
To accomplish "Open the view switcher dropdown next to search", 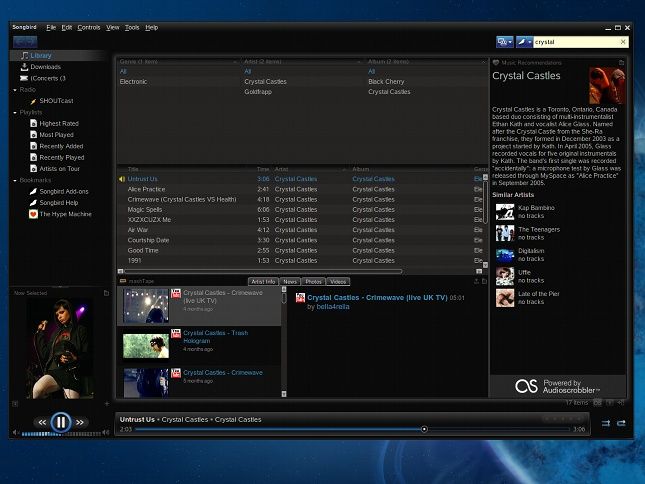I will click(x=504, y=42).
